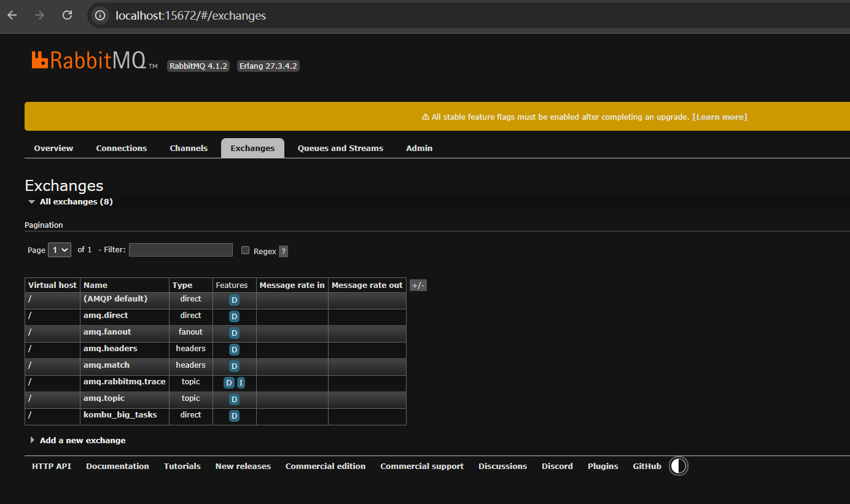Click the browser forward arrow
Screen dimensions: 850x504
point(40,15)
